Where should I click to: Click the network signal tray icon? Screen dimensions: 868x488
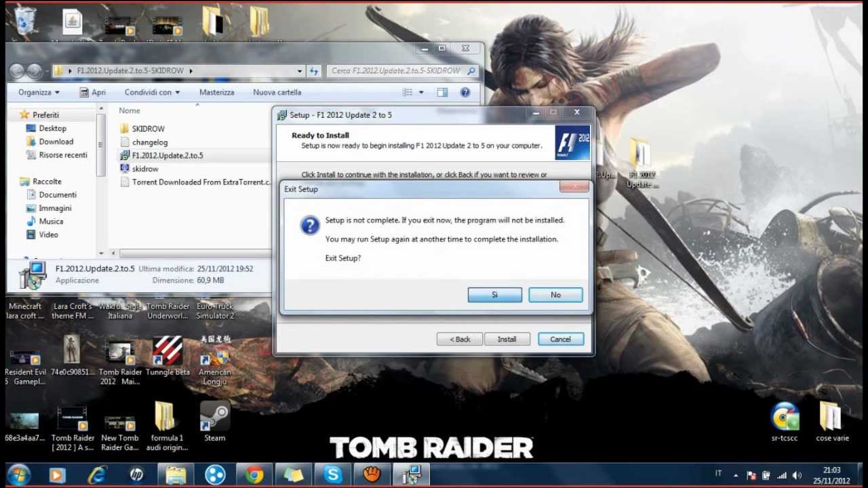(781, 475)
